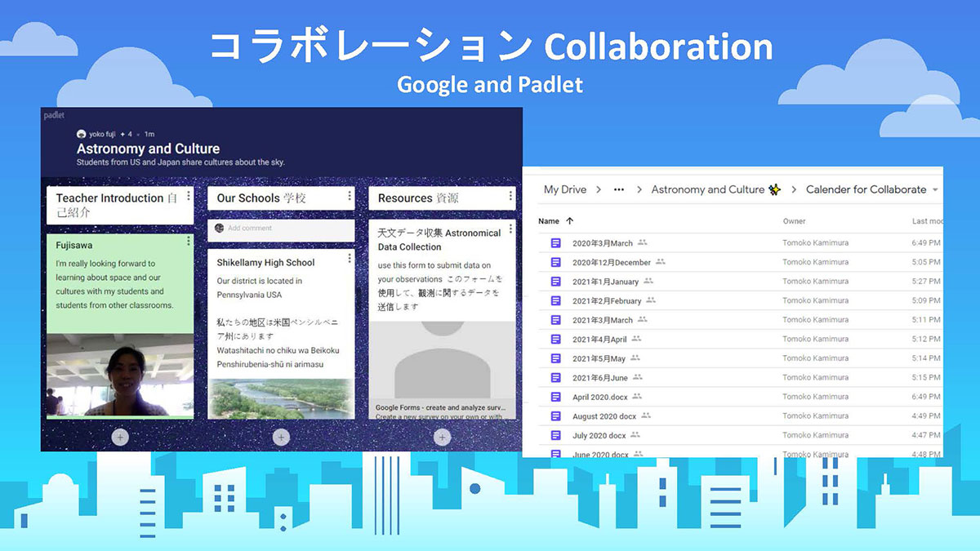Screen dimensions: 980x551
Task: Open the 2021年5月May document
Action: 599,358
